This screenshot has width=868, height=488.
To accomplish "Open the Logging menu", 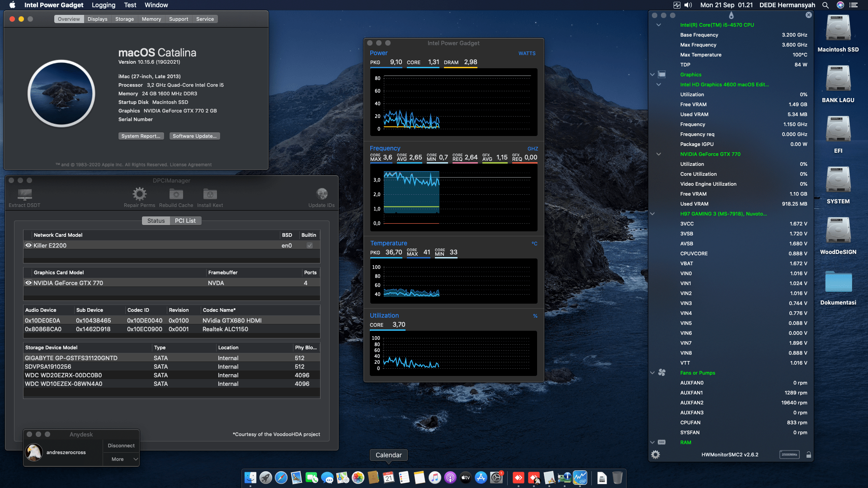I will pos(103,5).
